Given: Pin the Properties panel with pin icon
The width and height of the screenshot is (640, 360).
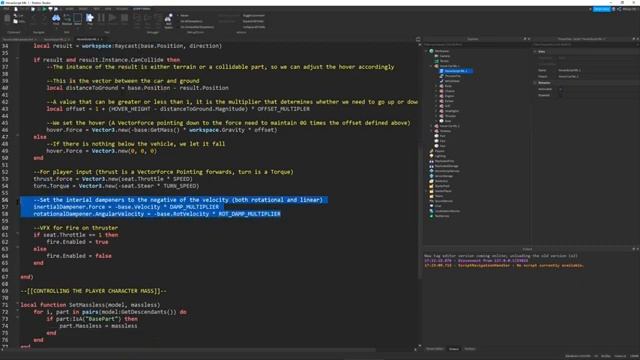Looking at the screenshot, I should coord(634,39).
